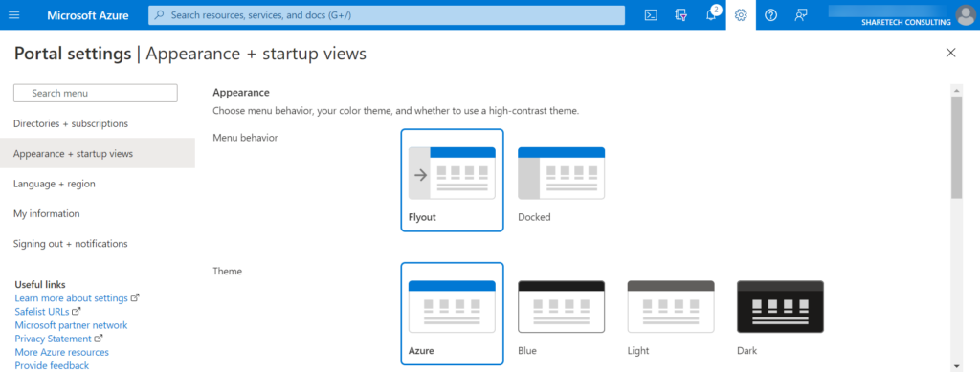
Task: Open Microsoft partner network link
Action: pyautogui.click(x=71, y=325)
